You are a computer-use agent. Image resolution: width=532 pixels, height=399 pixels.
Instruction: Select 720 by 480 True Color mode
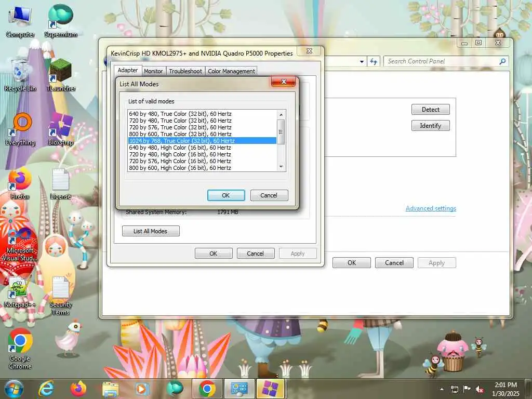pyautogui.click(x=202, y=121)
